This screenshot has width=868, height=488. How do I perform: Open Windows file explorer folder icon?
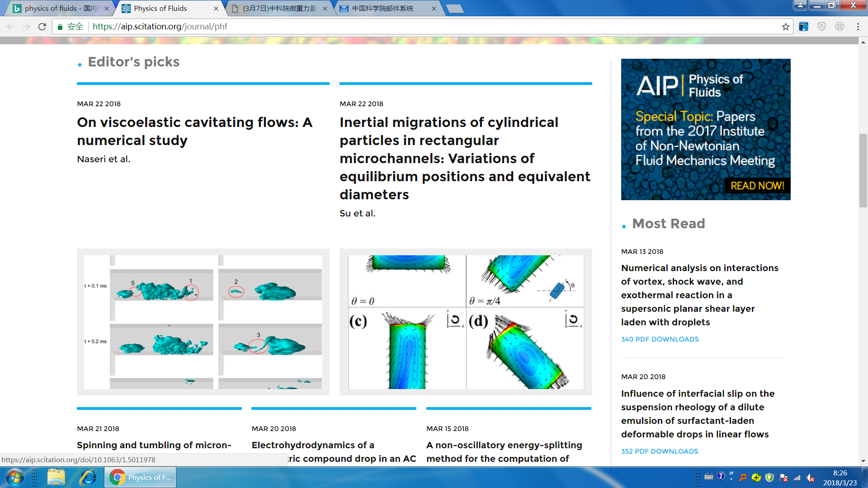pyautogui.click(x=56, y=477)
